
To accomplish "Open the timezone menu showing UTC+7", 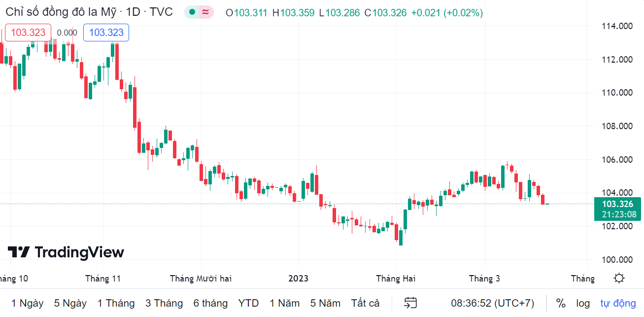I will [492, 303].
